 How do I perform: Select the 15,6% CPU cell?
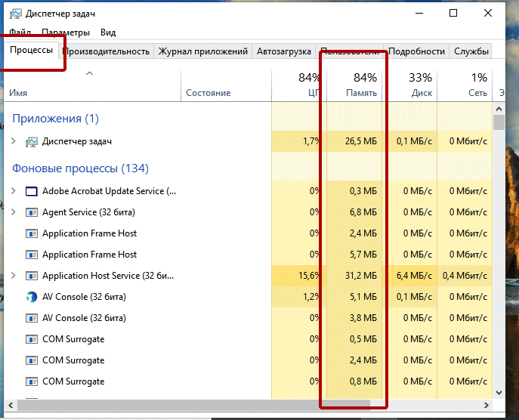click(299, 276)
